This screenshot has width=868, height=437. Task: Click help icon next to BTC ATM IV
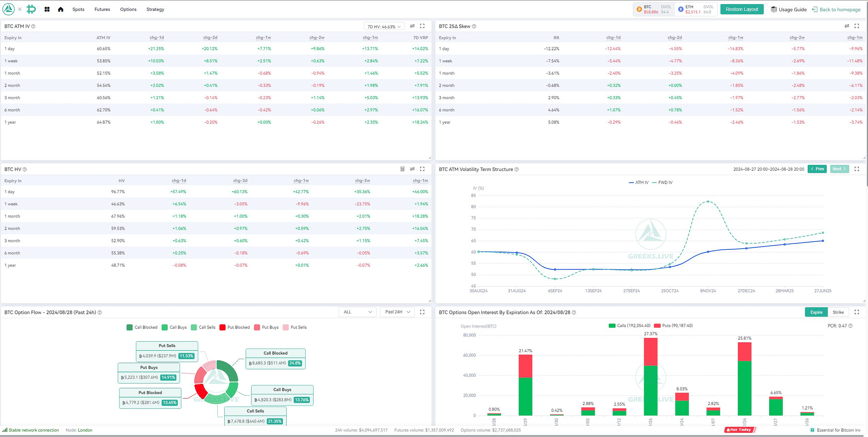(x=33, y=26)
